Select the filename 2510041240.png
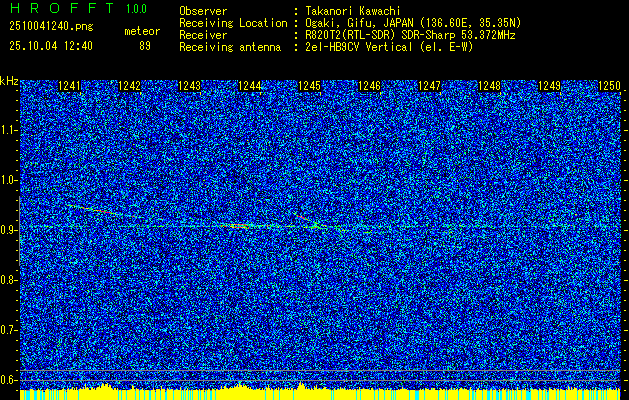629x400 pixels. (x=51, y=26)
